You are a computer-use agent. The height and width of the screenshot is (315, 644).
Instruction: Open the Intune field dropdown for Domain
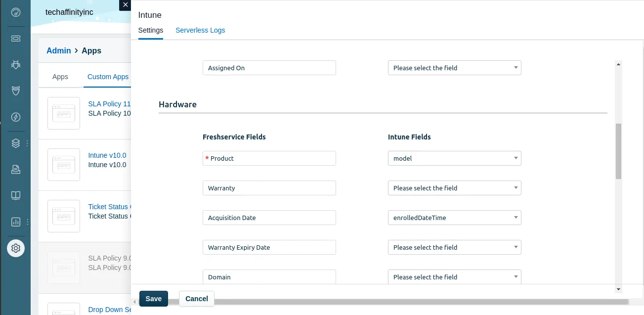455,276
